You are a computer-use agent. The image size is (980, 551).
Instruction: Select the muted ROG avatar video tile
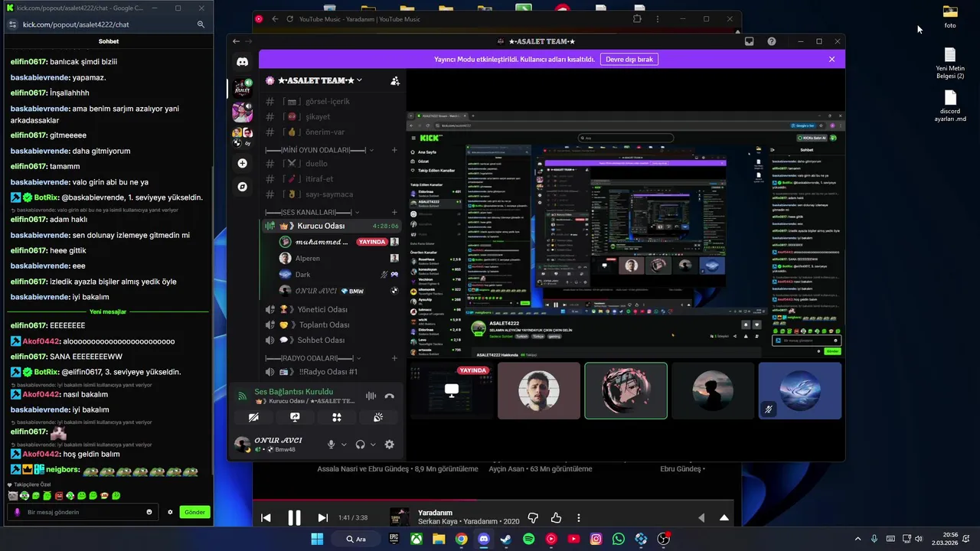(800, 391)
